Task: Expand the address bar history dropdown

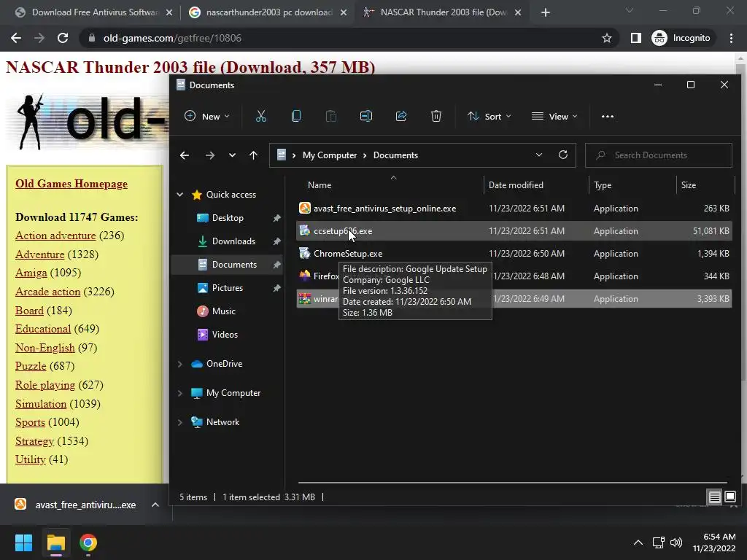Action: pos(539,155)
